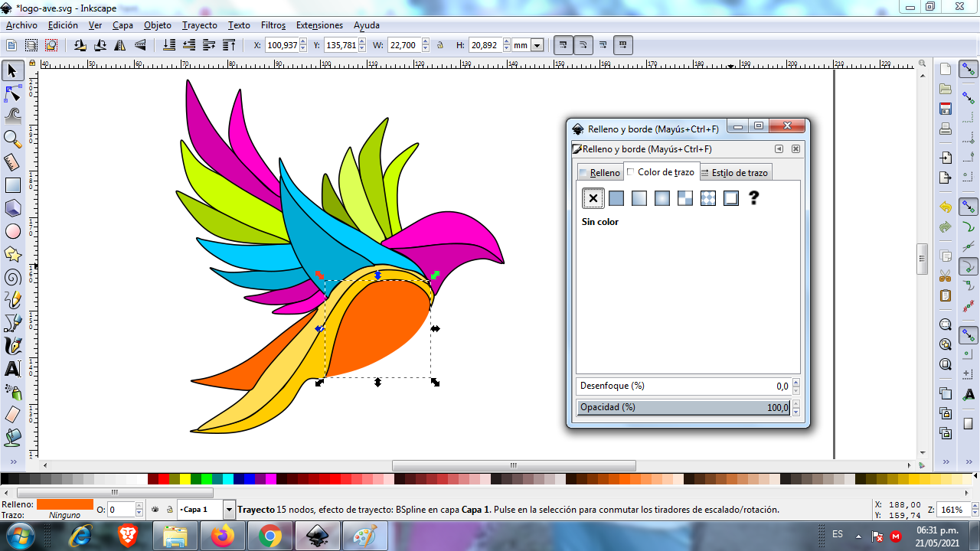The width and height of the screenshot is (980, 551).
Task: Choose Flat color paint button
Action: click(616, 198)
